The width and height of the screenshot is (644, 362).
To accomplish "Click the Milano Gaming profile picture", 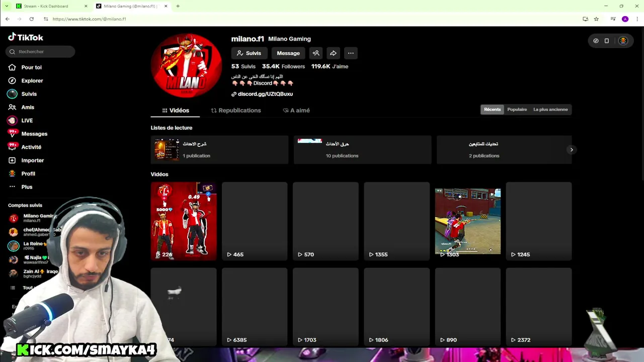I will [x=187, y=65].
